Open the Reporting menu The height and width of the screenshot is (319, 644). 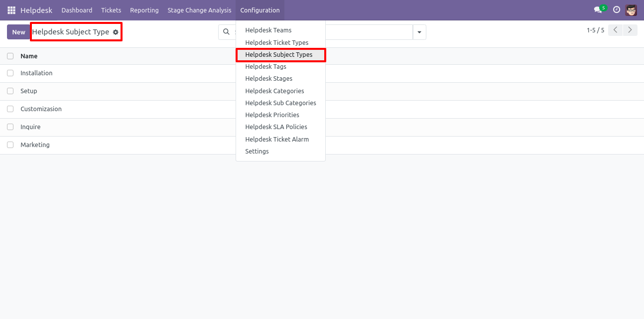coord(144,10)
